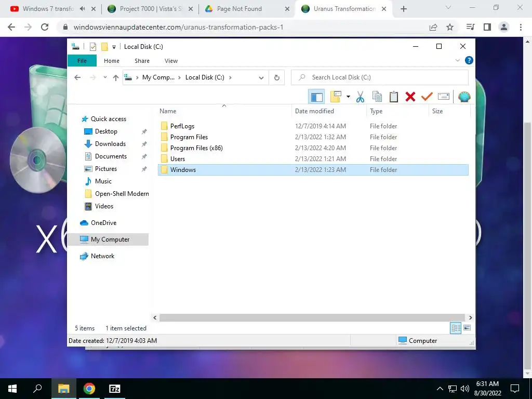Screen dimensions: 532x399
Task: Sort by Date modified column header
Action: point(329,111)
